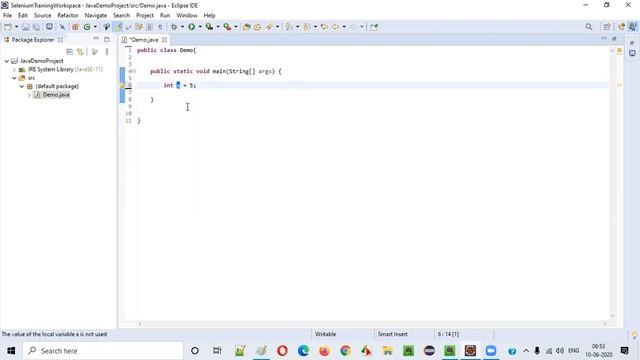640x360 pixels.
Task: Open the Debug dropdown arrow
Action: 182,27
